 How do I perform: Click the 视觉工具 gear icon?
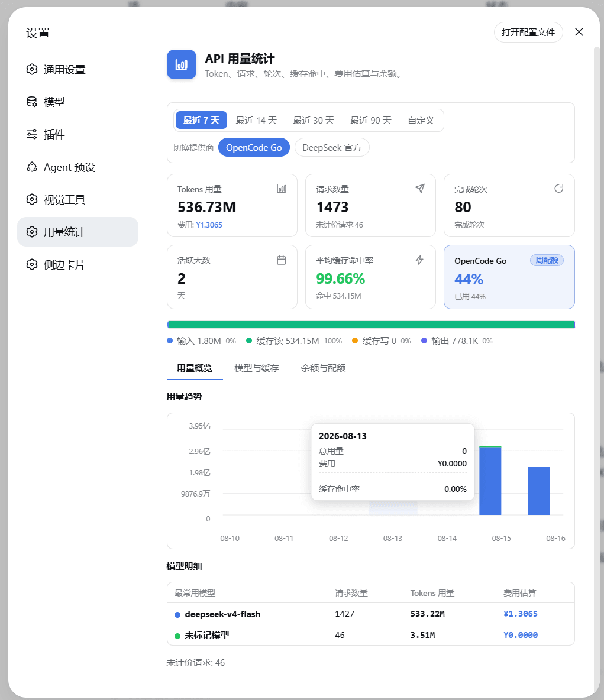tap(32, 200)
